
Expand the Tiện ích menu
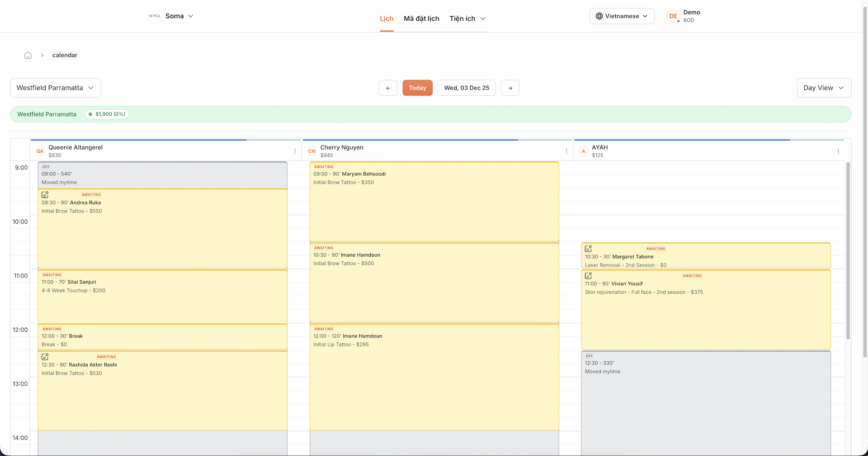point(467,19)
